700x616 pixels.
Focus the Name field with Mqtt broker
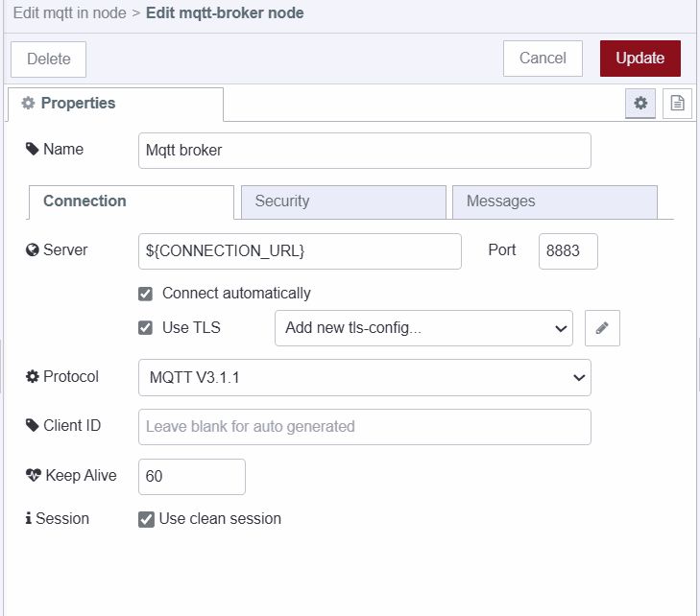pyautogui.click(x=365, y=151)
